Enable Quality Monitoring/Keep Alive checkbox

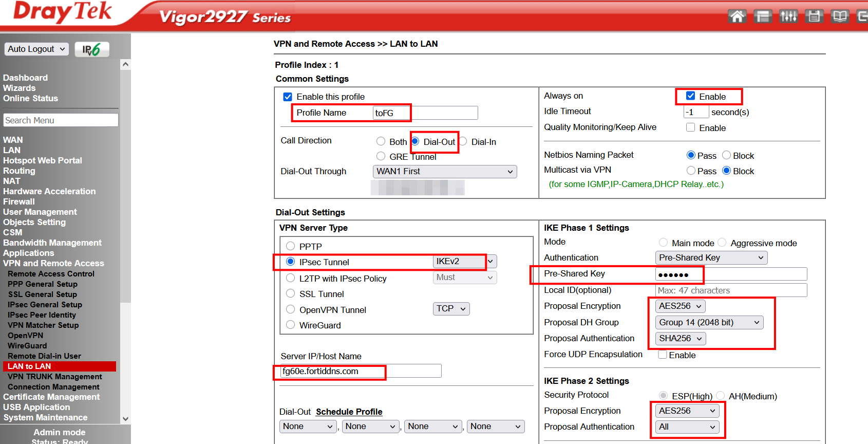(691, 127)
